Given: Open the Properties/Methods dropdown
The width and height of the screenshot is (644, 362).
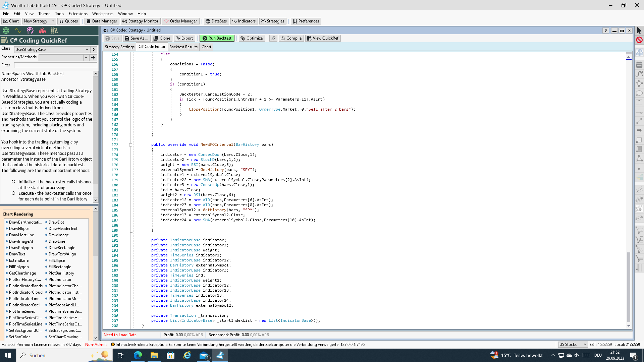Looking at the screenshot, I should 86,57.
